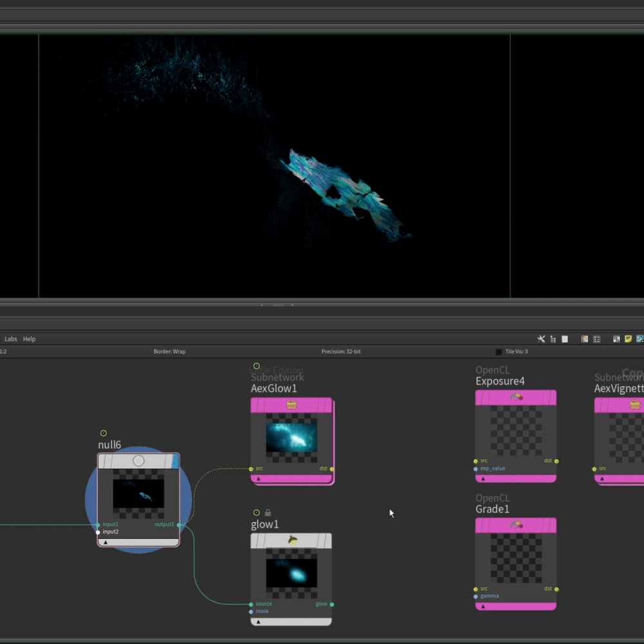Toggle the rightmost flag on glow1 header
This screenshot has height=644, width=644.
(327, 541)
